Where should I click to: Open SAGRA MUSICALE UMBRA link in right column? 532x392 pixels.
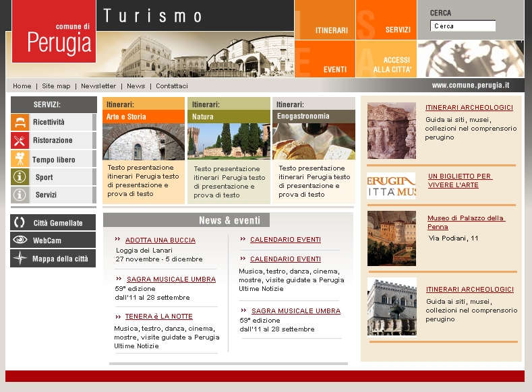296,311
